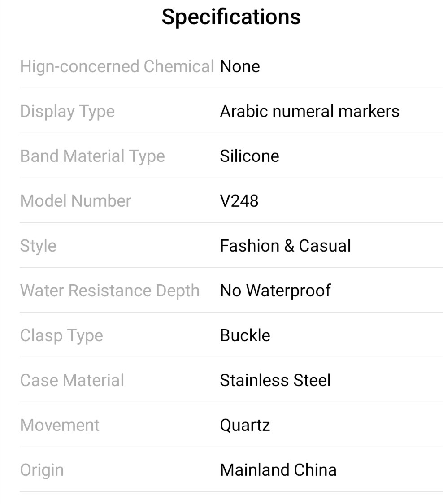Tap the Silicone band value
The image size is (443, 504).
click(x=249, y=156)
